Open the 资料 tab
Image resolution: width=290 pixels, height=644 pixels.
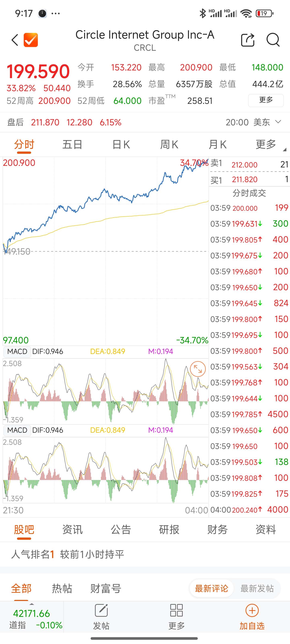pyautogui.click(x=266, y=530)
